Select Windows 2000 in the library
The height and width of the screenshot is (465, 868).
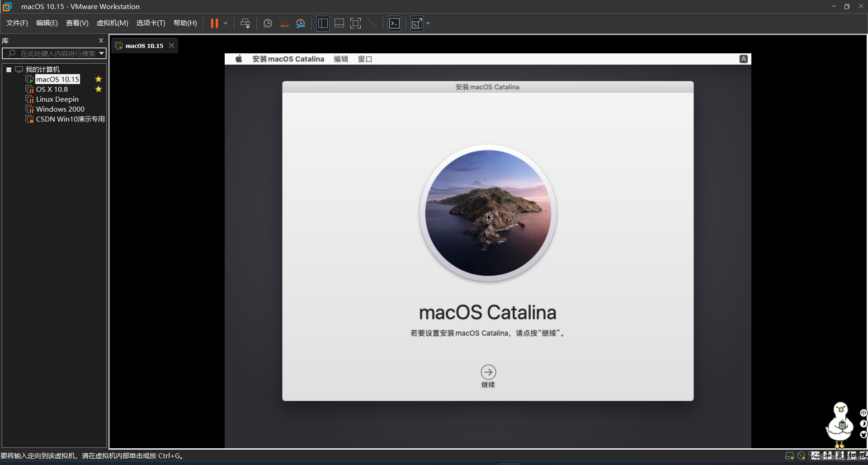(x=60, y=109)
